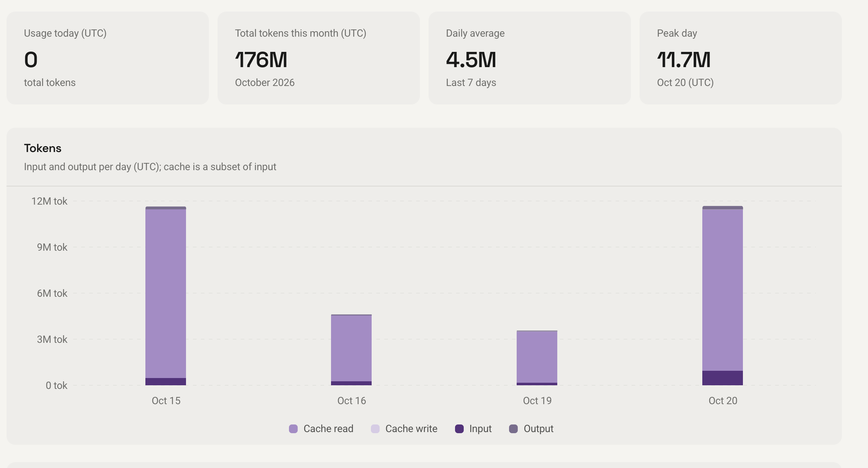This screenshot has height=468, width=868.
Task: Click the 176M total tokens value
Action: pyautogui.click(x=261, y=59)
